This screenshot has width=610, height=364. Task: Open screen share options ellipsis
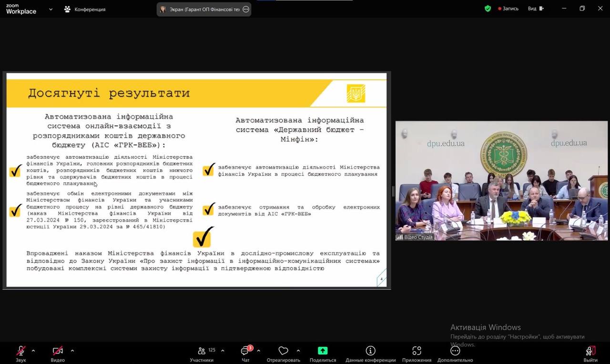(x=246, y=9)
